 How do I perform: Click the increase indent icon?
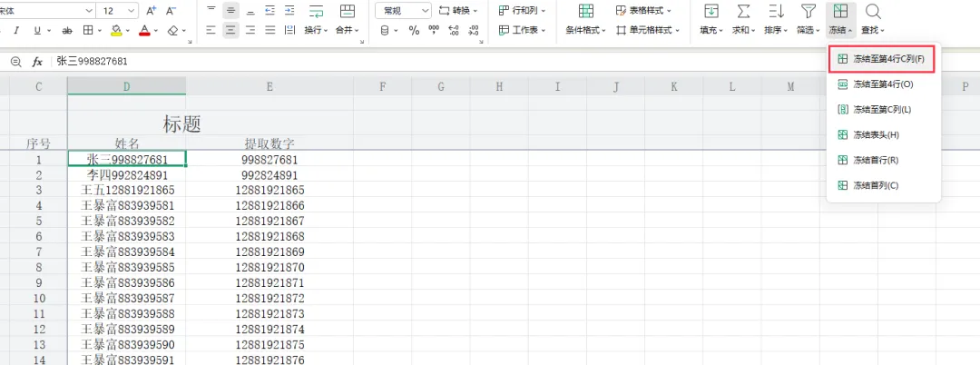pyautogui.click(x=289, y=10)
